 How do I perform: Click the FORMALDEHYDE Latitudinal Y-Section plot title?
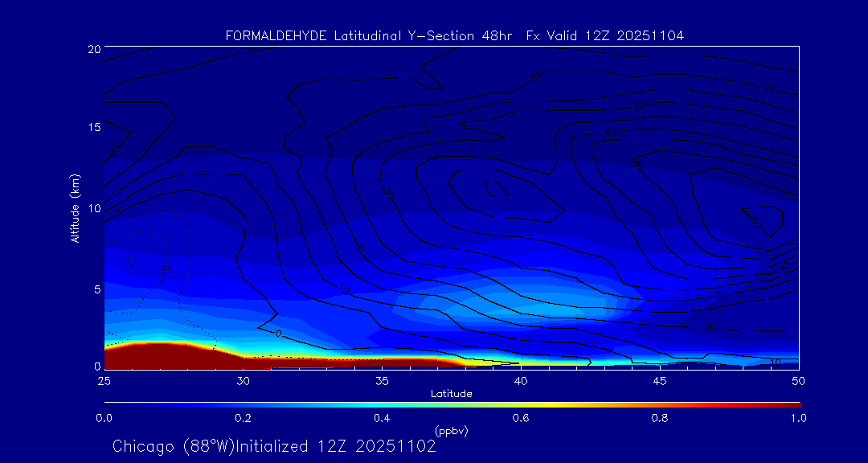point(455,36)
